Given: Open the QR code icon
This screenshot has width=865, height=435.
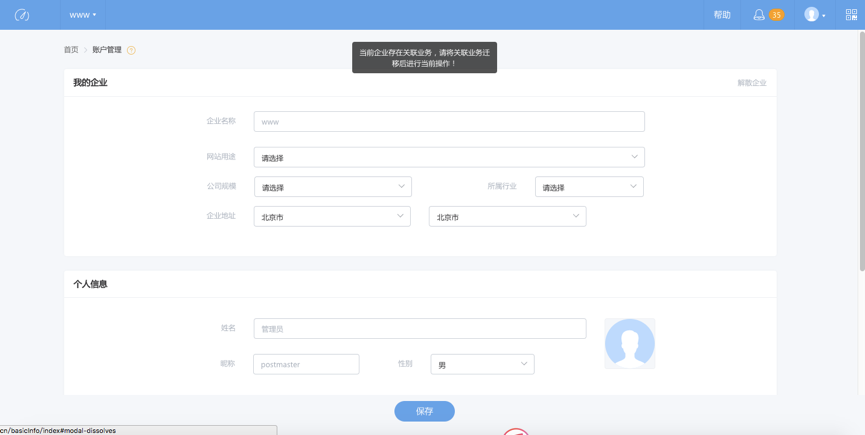Looking at the screenshot, I should point(851,15).
